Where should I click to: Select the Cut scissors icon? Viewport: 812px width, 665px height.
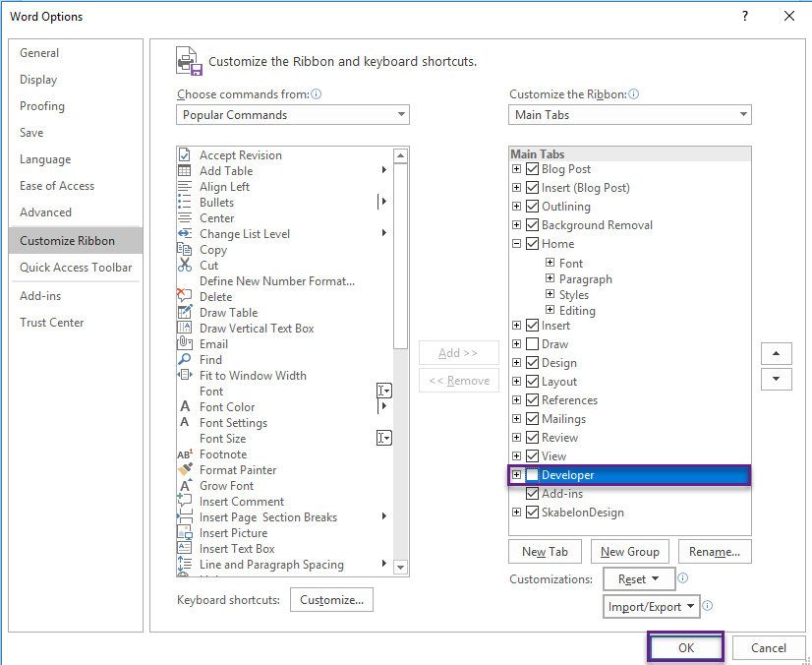coord(185,265)
